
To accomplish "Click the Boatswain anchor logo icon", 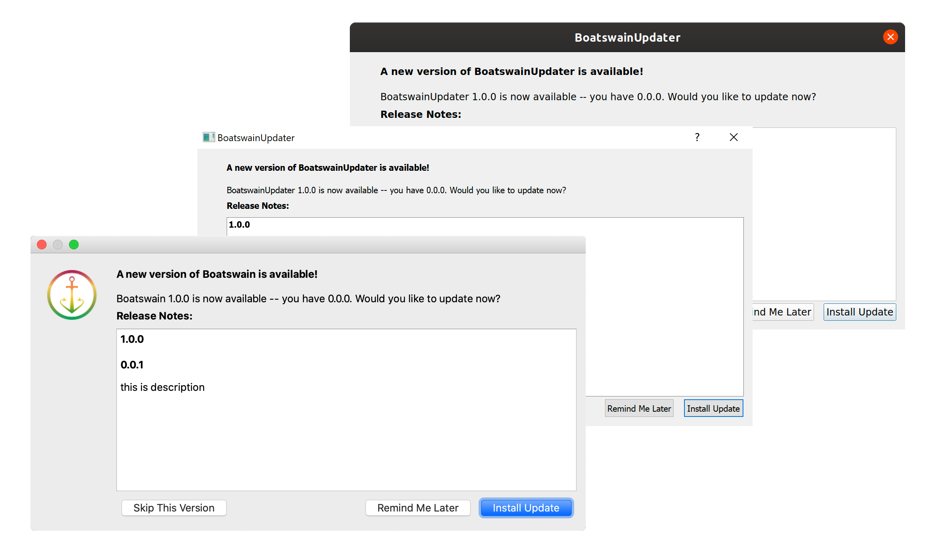I will (72, 295).
